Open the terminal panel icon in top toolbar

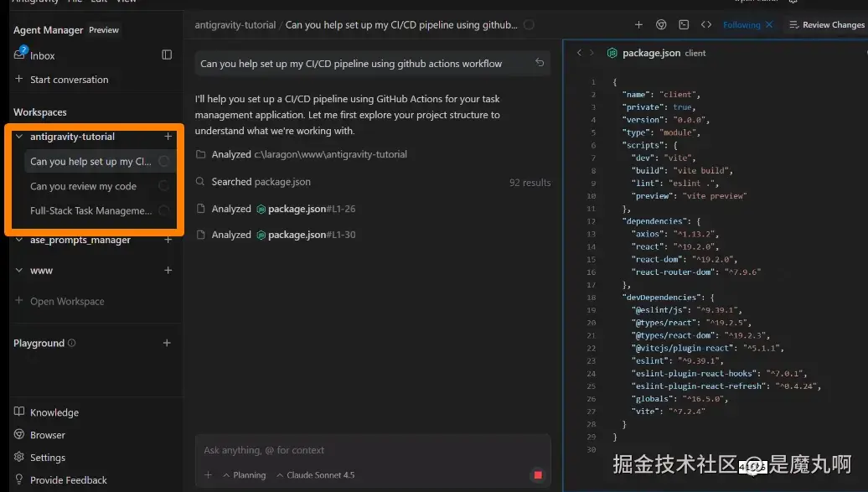684,24
